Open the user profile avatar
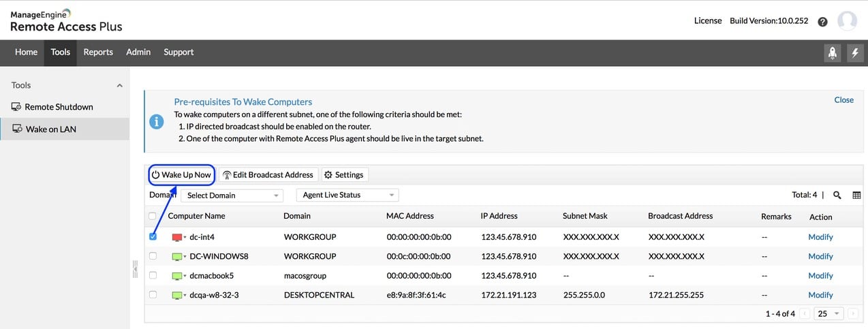868x329 pixels. pos(847,21)
